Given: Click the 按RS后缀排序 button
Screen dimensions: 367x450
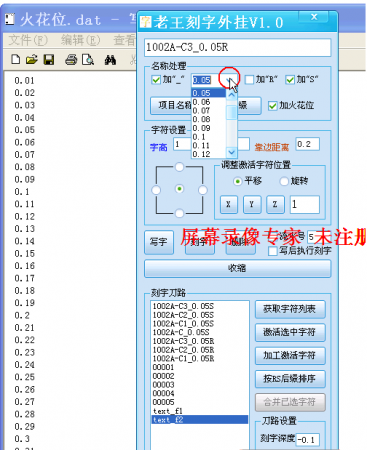Looking at the screenshot, I should pos(290,379).
